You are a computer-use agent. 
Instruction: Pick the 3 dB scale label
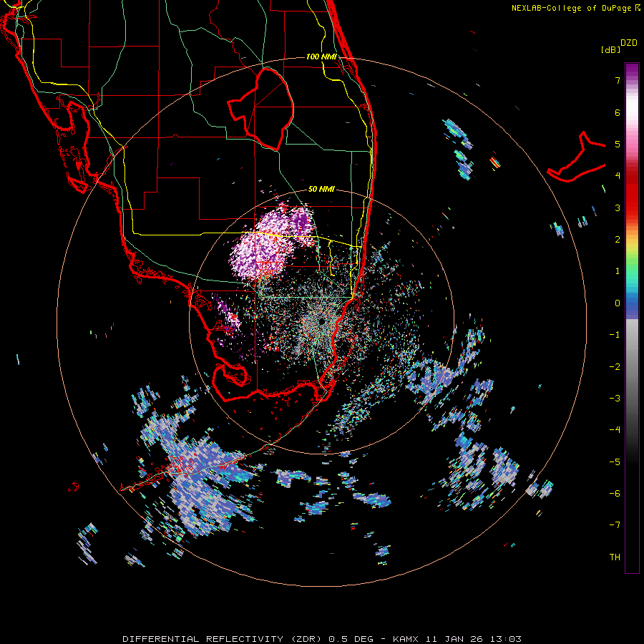[x=618, y=208]
